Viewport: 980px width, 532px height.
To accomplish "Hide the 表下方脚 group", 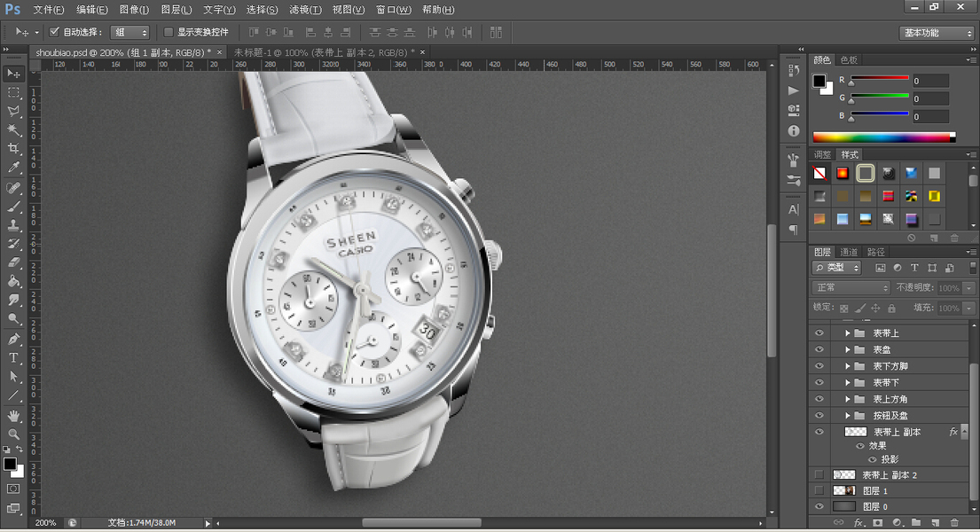I will click(819, 365).
